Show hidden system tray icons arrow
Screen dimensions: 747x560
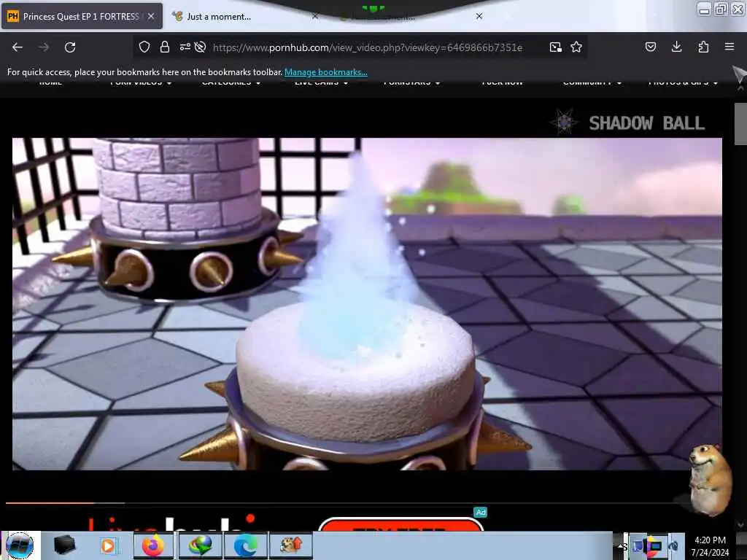tap(621, 546)
